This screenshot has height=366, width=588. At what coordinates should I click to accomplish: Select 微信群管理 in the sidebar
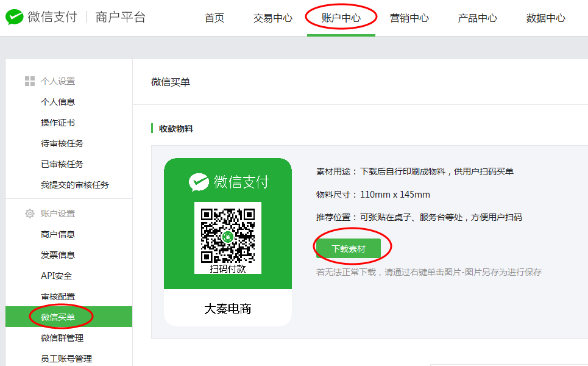click(65, 337)
